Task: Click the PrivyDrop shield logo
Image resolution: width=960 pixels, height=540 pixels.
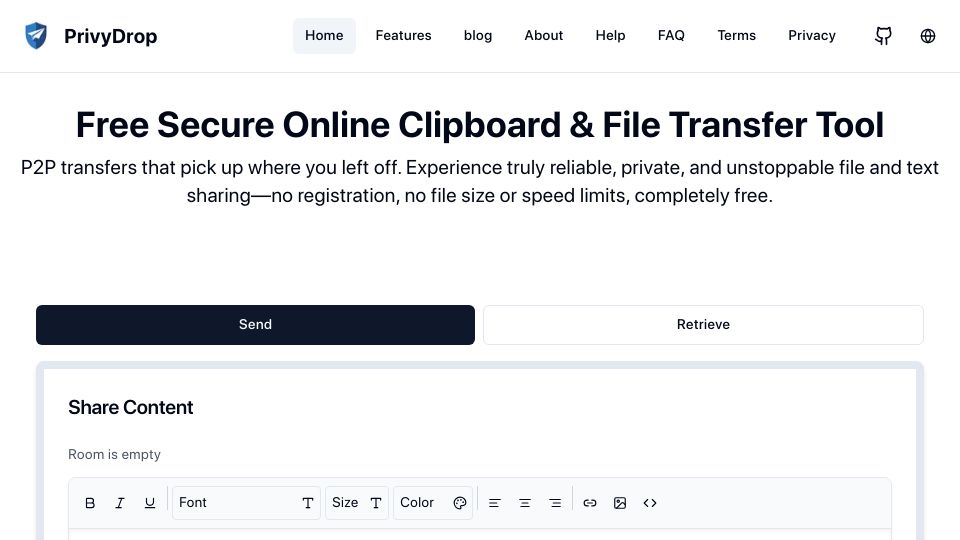Action: coord(36,36)
